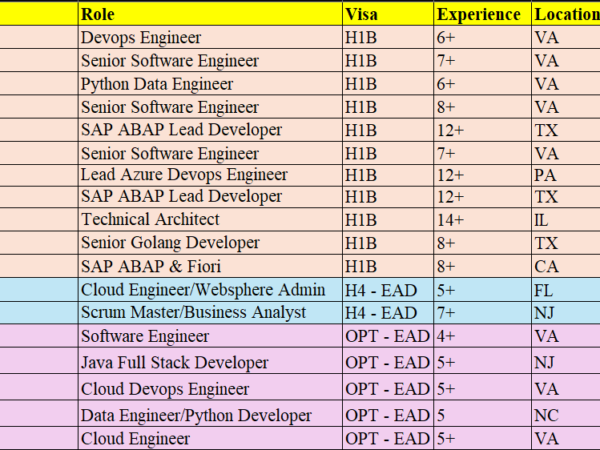Viewport: 600px width, 450px height.
Task: Select the Role column header cell
Action: [208, 14]
